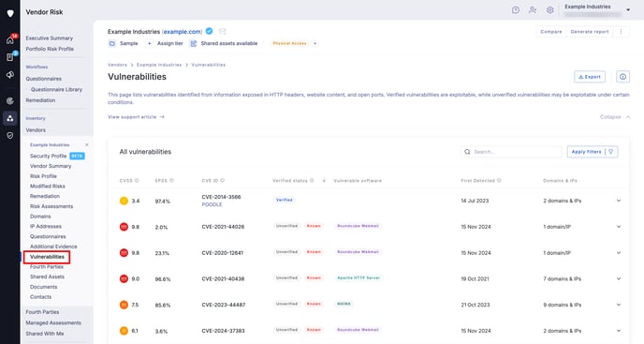Image resolution: width=644 pixels, height=344 pixels.
Task: Click the Verified status sort arrow
Action: coord(324,181)
